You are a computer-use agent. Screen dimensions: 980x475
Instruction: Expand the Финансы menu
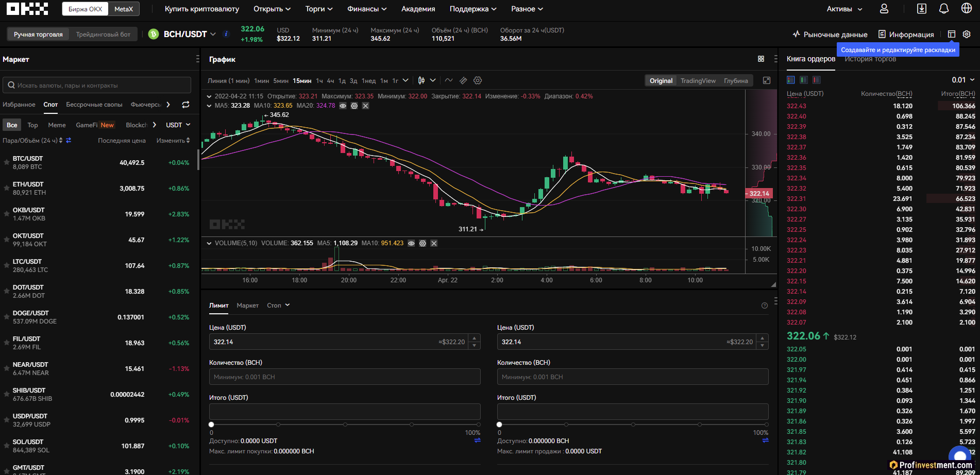click(367, 9)
